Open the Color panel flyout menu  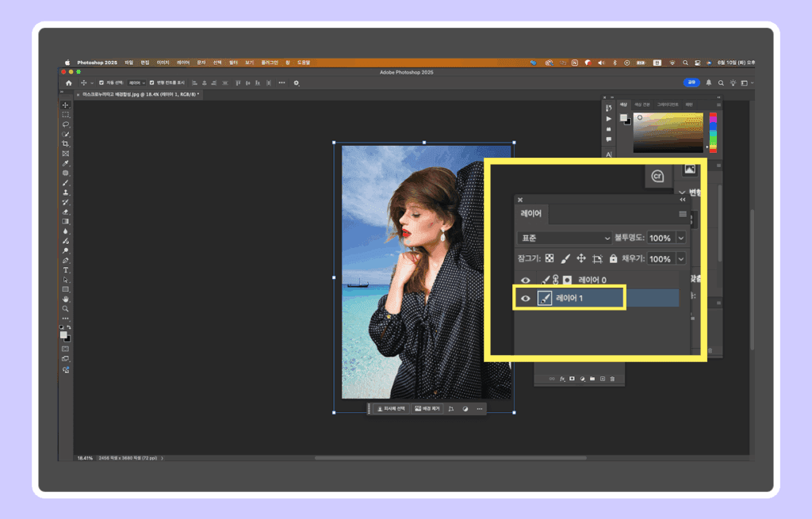718,105
